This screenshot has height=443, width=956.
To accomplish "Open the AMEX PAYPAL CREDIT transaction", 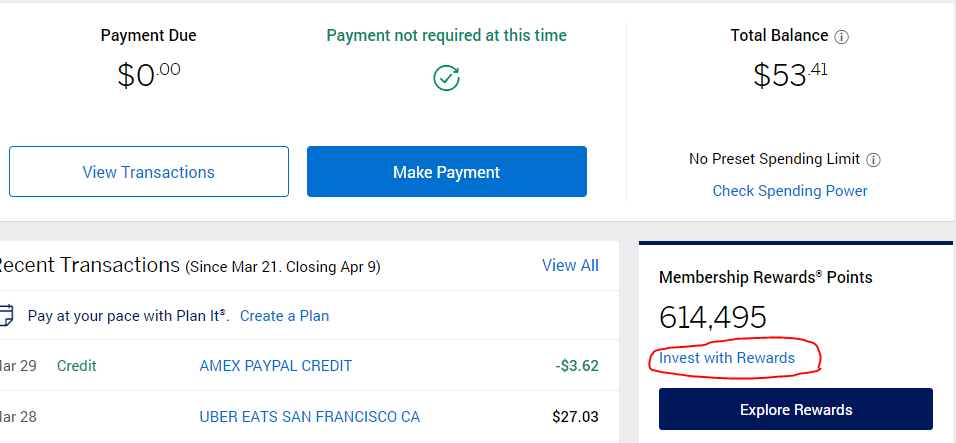I will (x=276, y=366).
